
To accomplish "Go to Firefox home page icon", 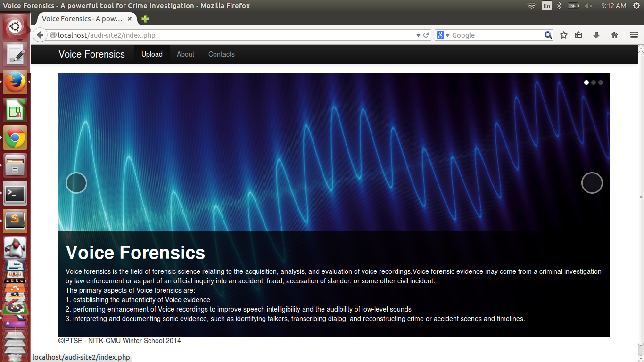I will (614, 35).
